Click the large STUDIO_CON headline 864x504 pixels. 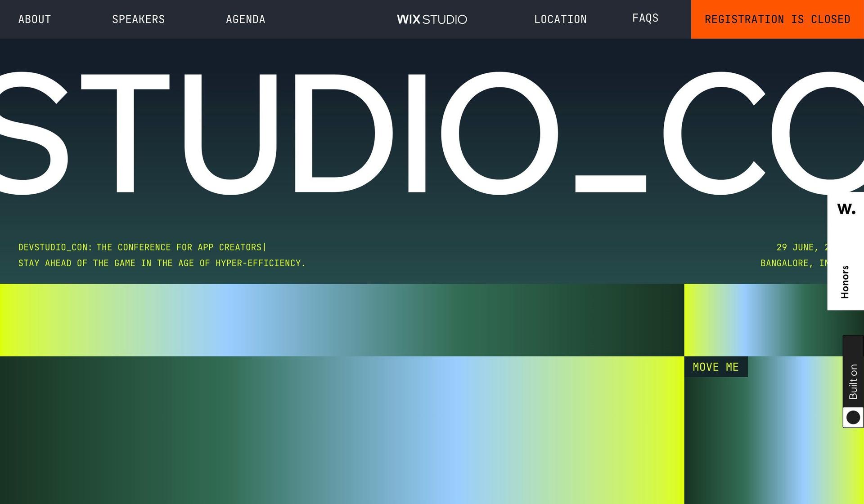point(432,133)
